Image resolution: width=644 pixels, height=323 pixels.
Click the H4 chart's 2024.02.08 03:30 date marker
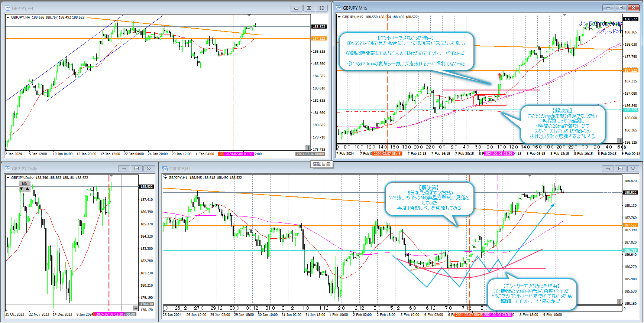pos(238,154)
